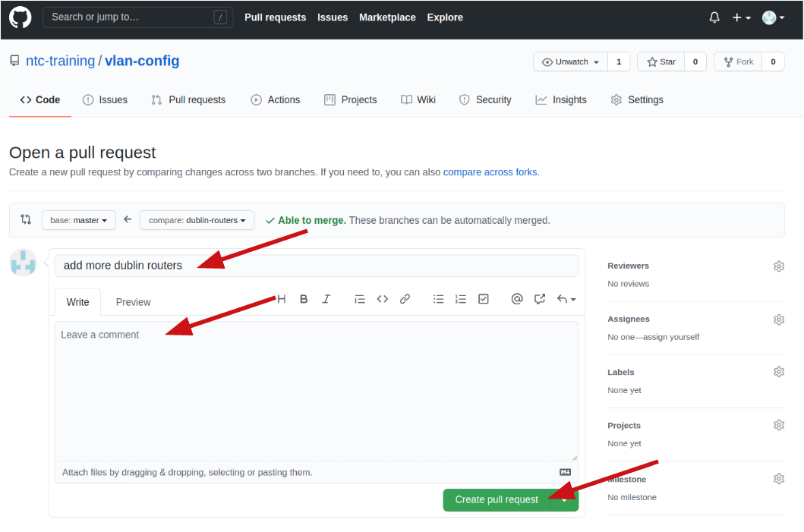Mention a user with @ icon
Viewport: 804px width, 532px height.
(x=517, y=299)
